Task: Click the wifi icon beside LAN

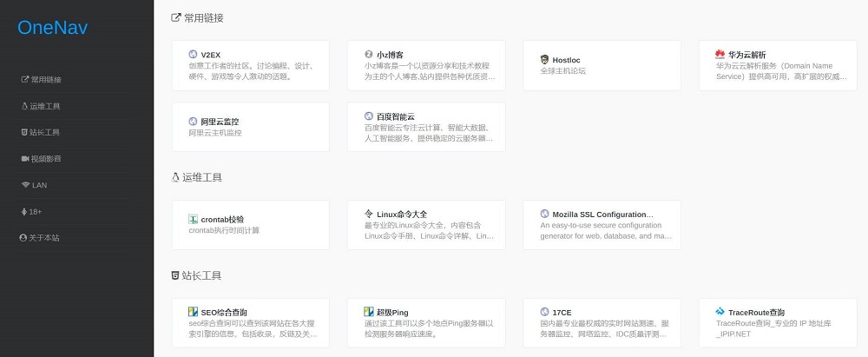Action: click(25, 185)
